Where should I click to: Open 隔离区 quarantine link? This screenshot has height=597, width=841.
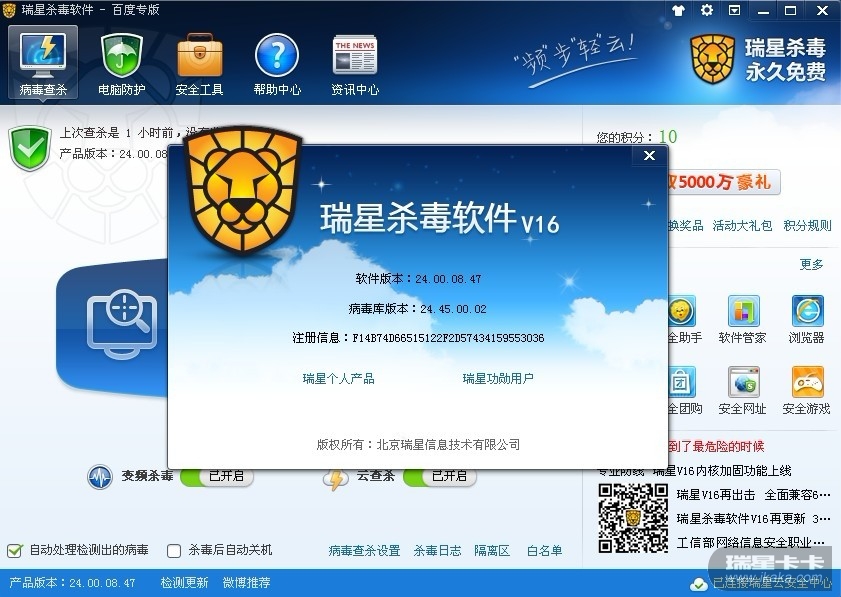click(x=492, y=550)
